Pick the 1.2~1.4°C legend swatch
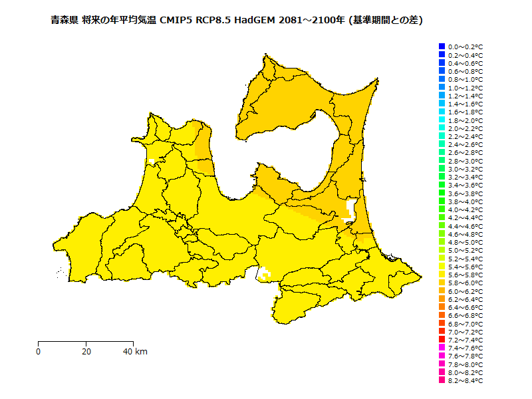 pyautogui.click(x=442, y=95)
